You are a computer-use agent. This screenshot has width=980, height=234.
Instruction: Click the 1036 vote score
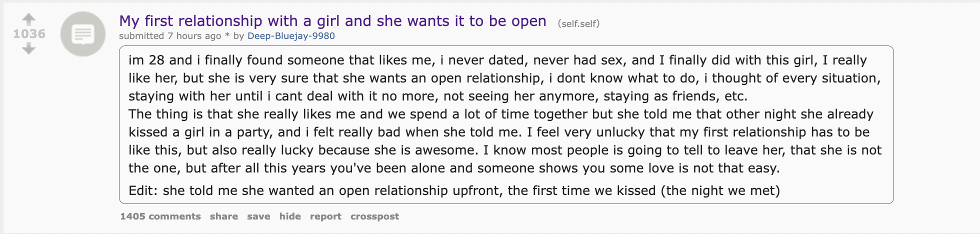tap(29, 34)
